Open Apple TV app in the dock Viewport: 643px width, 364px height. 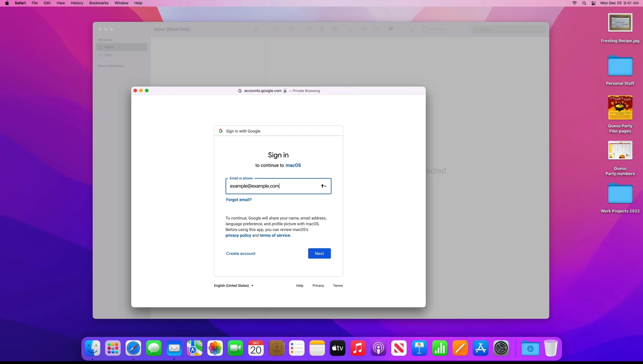(x=338, y=348)
